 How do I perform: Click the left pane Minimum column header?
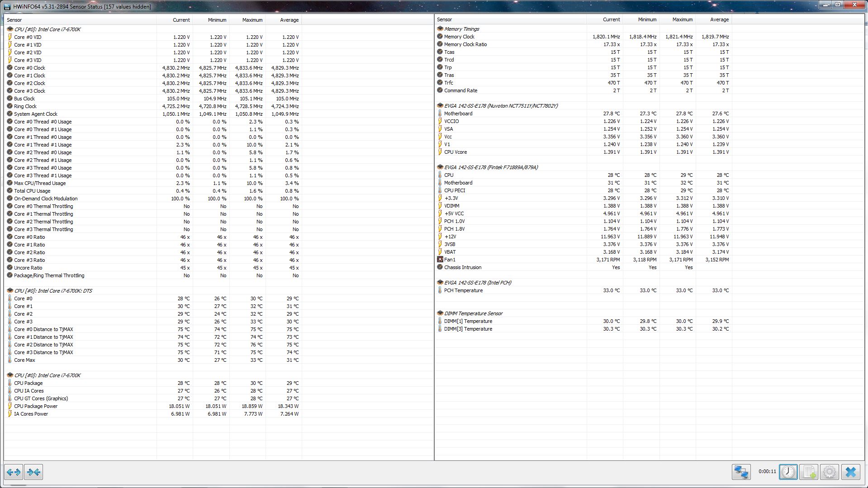(x=211, y=20)
